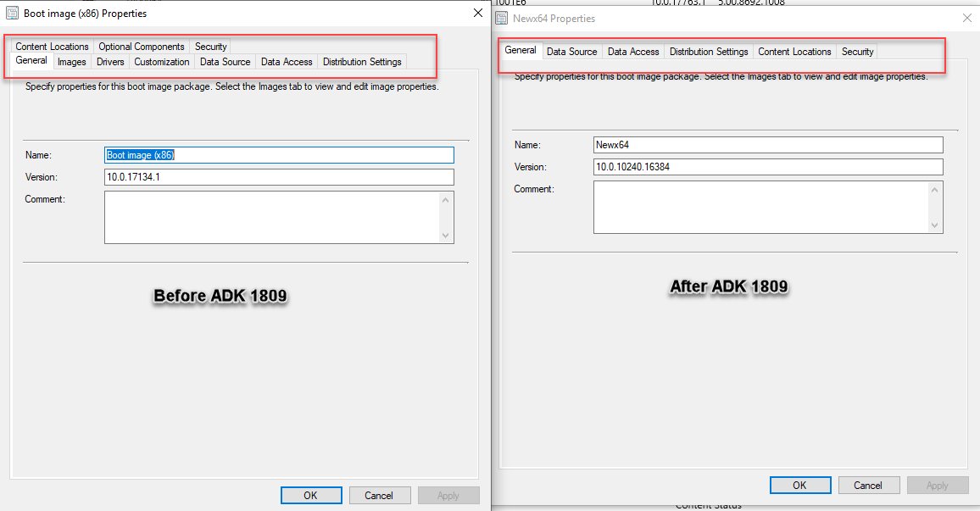Viewport: 980px width, 511px height.
Task: Open Distribution Settings tab in Boot image (x86) window
Action: [x=362, y=62]
